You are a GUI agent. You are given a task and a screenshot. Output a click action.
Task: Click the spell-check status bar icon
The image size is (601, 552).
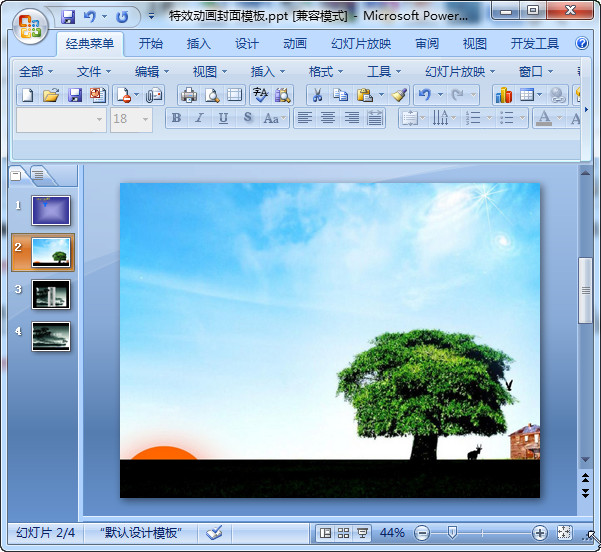[214, 533]
